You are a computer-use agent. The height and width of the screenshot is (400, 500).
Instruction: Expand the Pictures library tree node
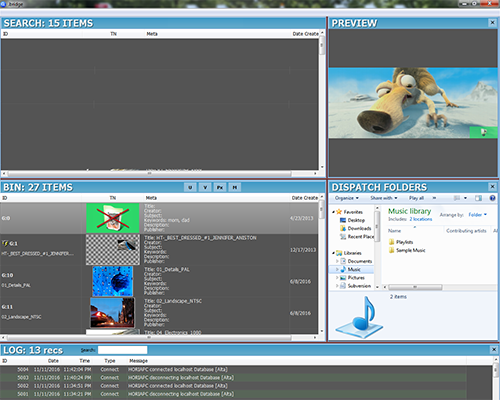337,278
